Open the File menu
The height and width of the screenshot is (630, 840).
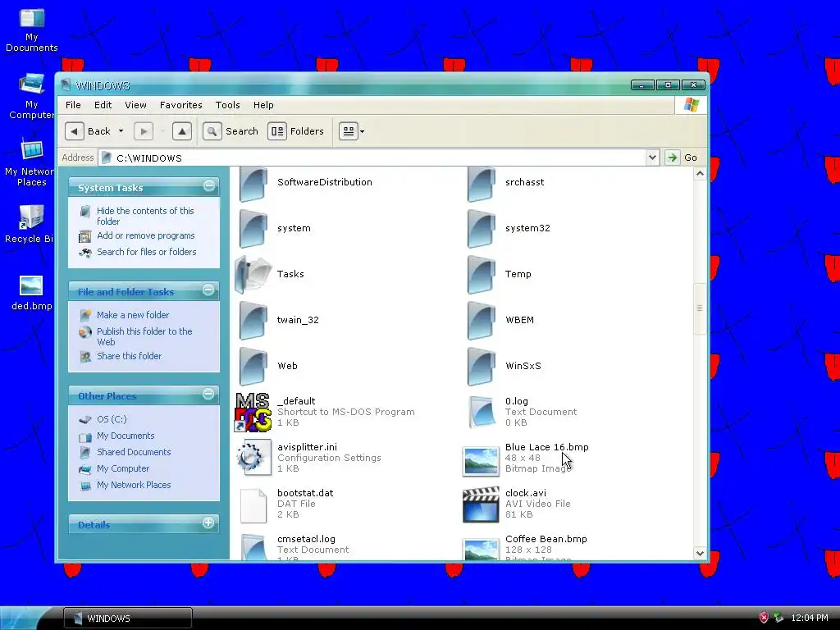click(x=73, y=105)
